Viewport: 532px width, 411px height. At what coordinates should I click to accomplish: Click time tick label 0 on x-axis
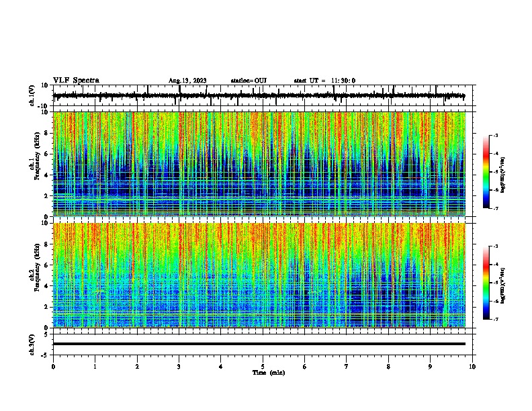point(53,367)
